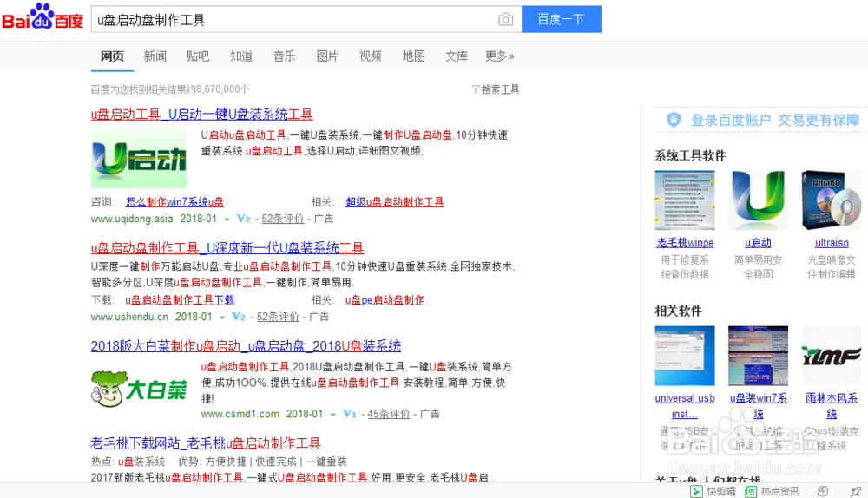
Task: Click the circular speed icon in status bar
Action: [x=823, y=491]
